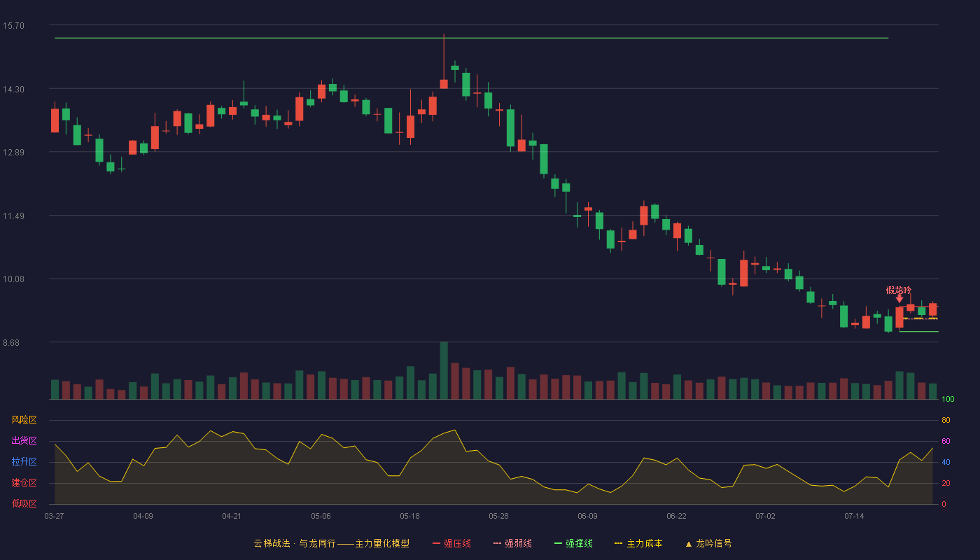Click the 40 indicator axis value
This screenshot has height=560, width=980.
946,462
